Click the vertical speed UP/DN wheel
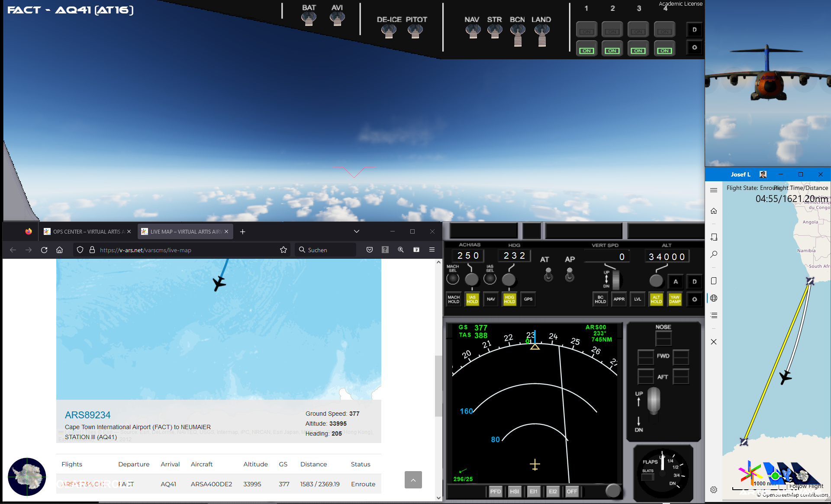The height and width of the screenshot is (504, 831). click(615, 280)
